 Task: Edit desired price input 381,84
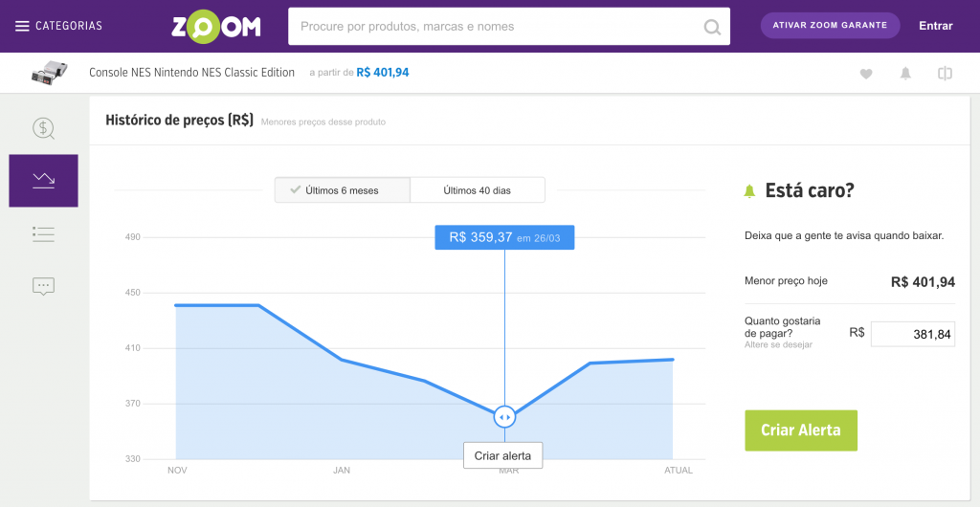tap(912, 335)
